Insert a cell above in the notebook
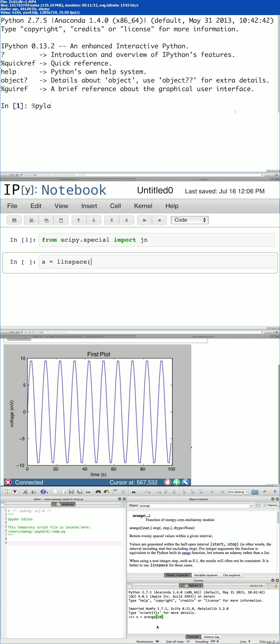Screen dimensions: 280x644 click(112, 220)
